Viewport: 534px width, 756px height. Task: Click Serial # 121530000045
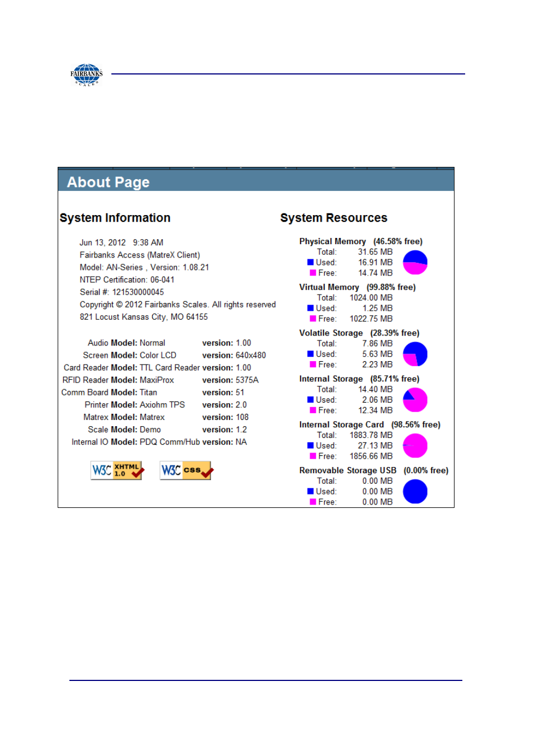[x=122, y=292]
